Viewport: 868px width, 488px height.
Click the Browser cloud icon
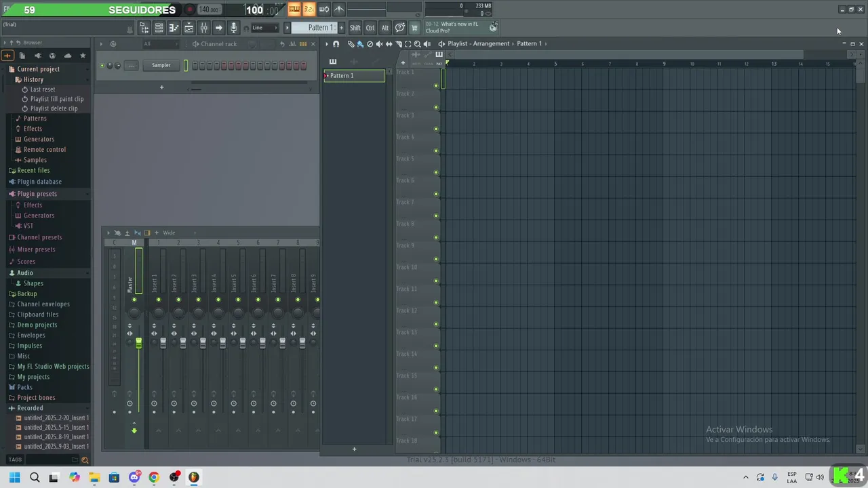pos(67,56)
